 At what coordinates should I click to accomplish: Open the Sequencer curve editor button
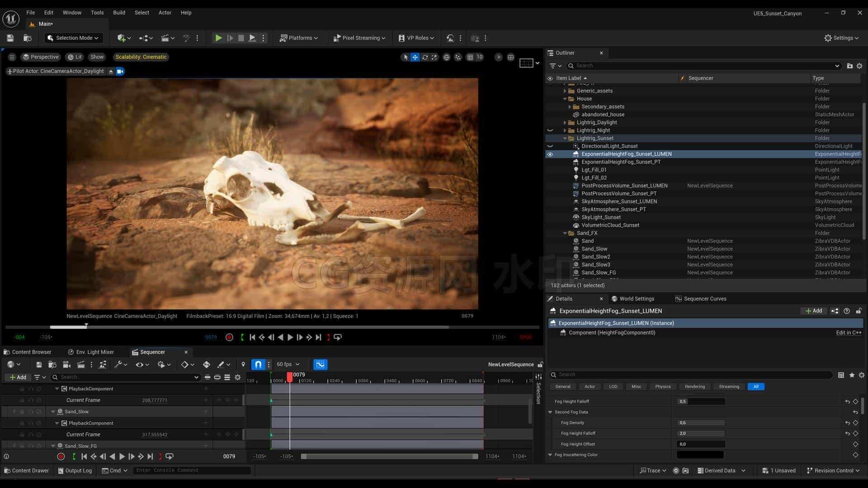[320, 365]
